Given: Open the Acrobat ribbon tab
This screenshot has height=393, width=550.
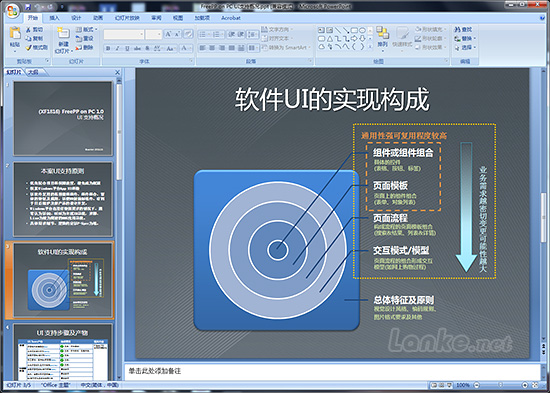Looking at the screenshot, I should (231, 18).
